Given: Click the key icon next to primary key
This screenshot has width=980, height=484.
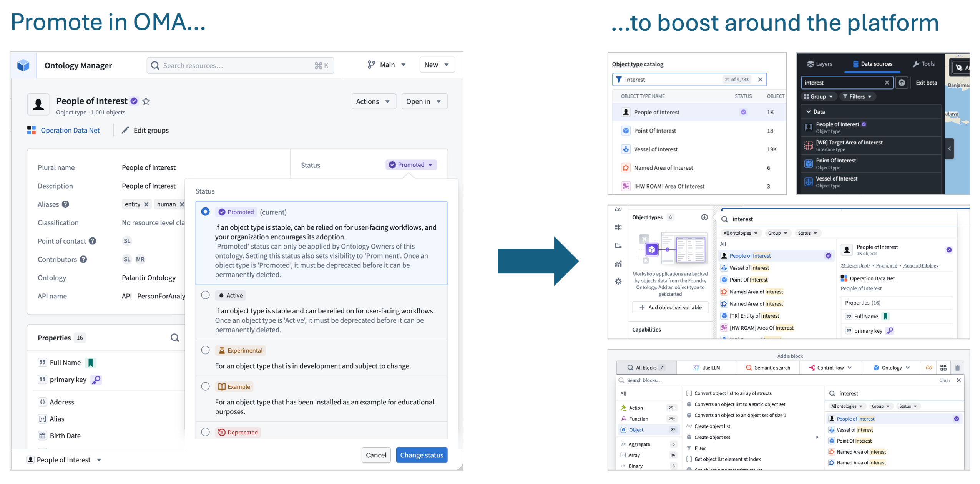Looking at the screenshot, I should [x=96, y=380].
